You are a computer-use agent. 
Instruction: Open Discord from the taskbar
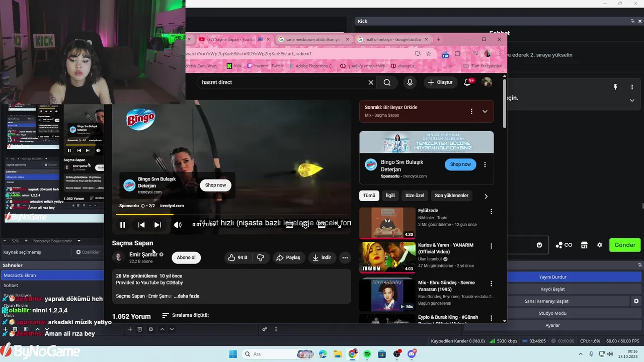point(412,354)
